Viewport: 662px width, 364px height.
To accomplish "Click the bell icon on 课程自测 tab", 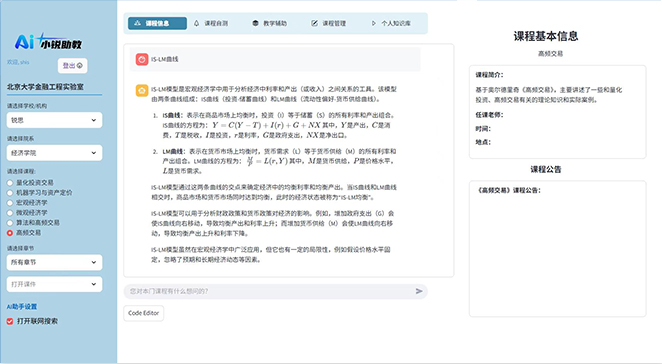I will (196, 23).
